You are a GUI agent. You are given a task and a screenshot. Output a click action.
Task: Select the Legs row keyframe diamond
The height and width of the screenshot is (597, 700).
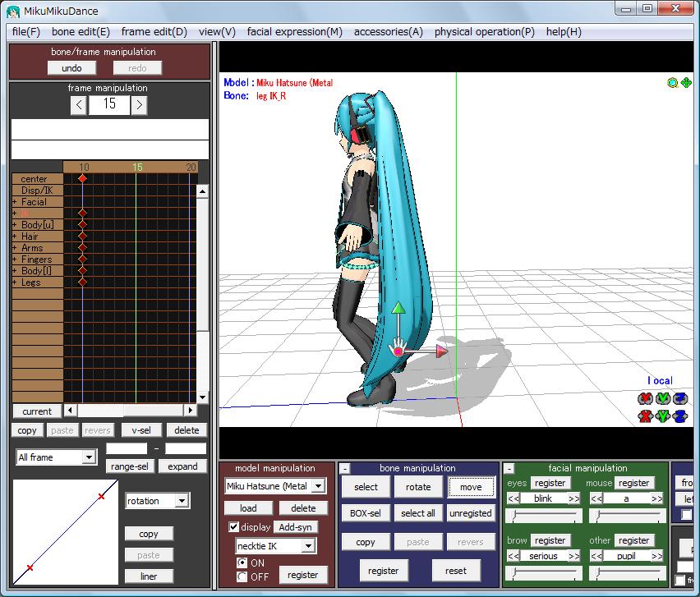tap(82, 282)
